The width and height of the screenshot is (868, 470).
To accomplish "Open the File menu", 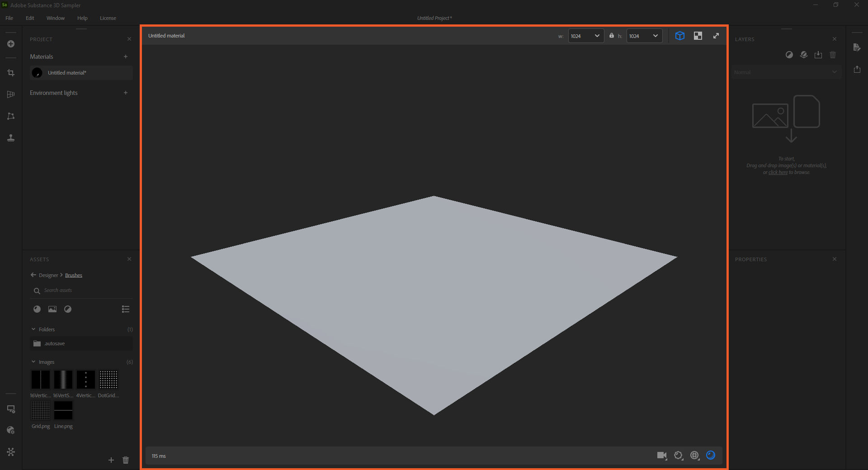I will [9, 18].
